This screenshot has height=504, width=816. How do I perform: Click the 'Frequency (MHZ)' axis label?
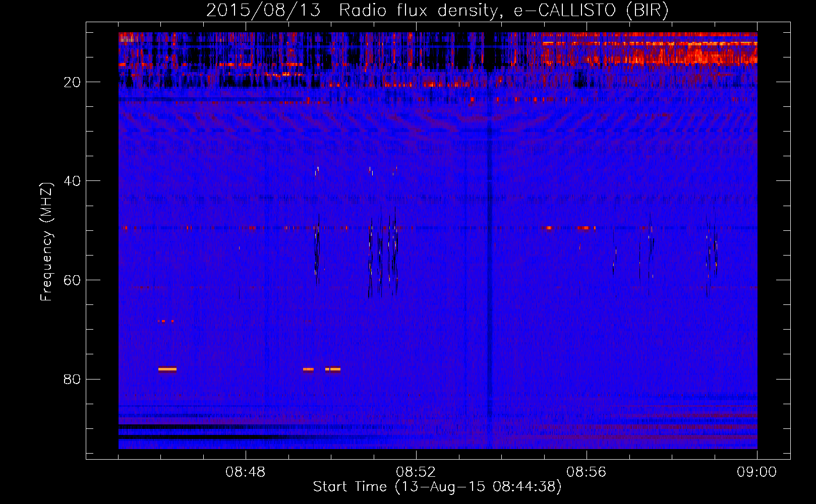tap(46, 242)
